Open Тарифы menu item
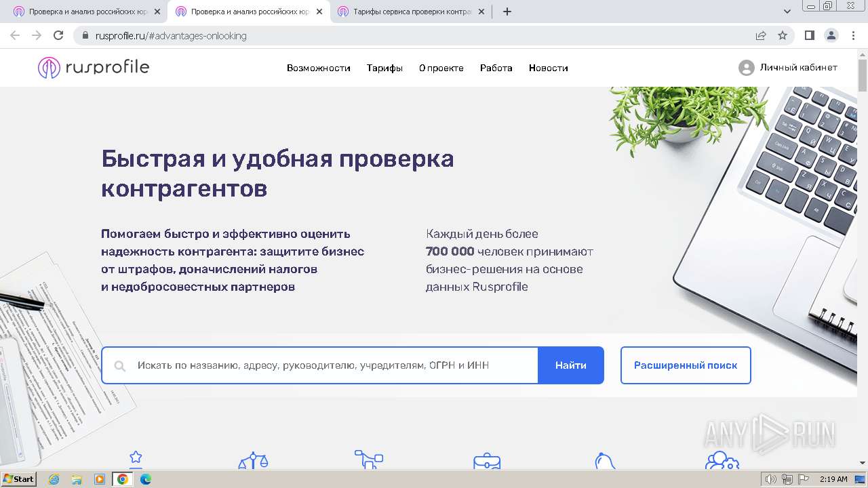This screenshot has width=868, height=488. tap(384, 68)
